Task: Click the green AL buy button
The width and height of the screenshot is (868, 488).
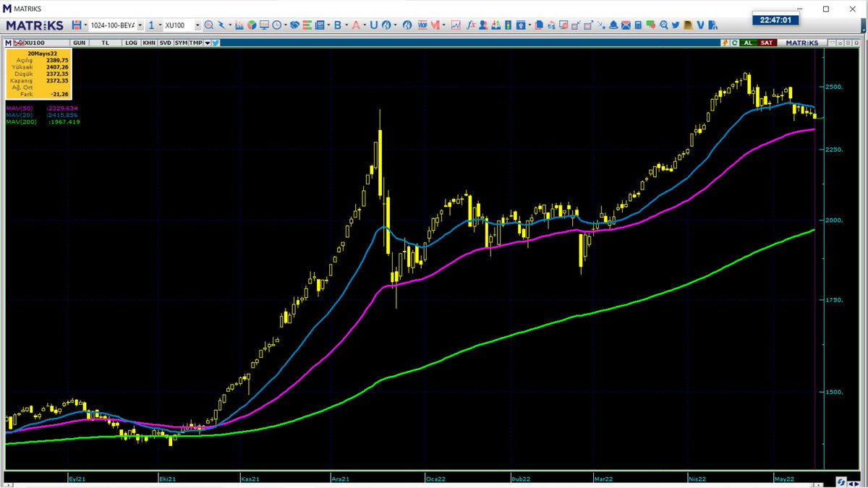Action: coord(748,43)
